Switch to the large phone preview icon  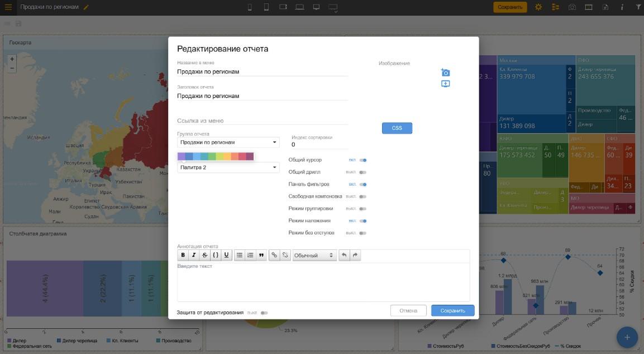tap(266, 7)
